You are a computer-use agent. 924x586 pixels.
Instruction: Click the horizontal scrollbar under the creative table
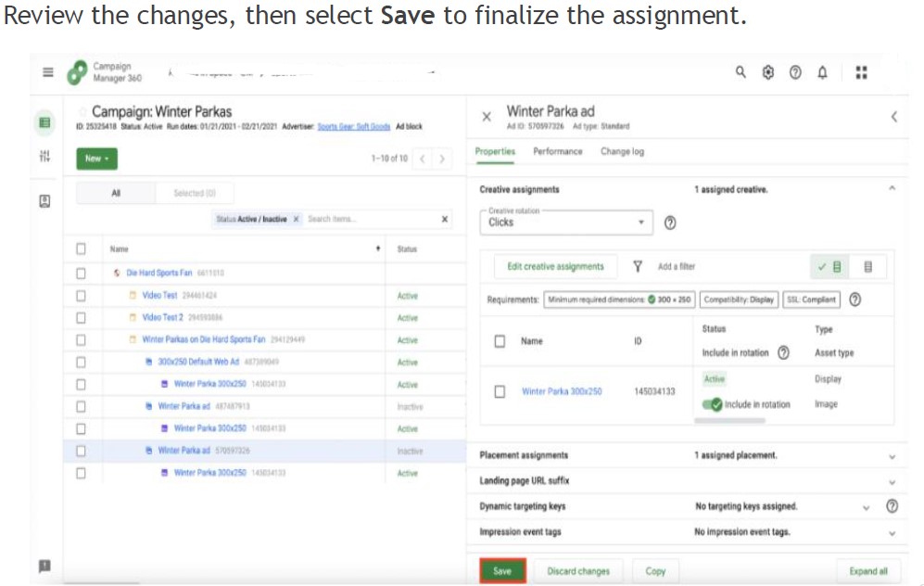729,420
